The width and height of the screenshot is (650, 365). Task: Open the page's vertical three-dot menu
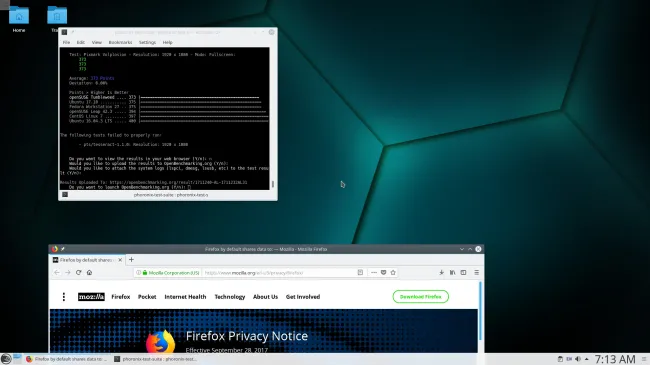point(63,297)
